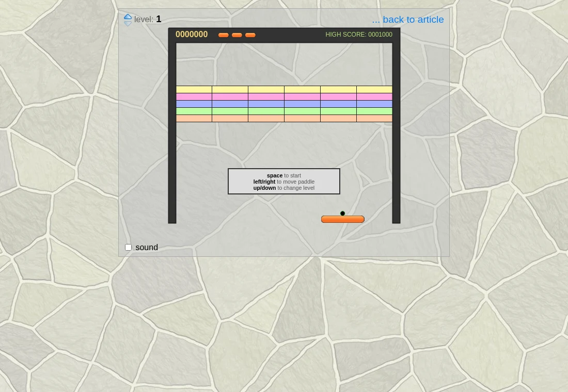Click the orange paddle

(343, 219)
